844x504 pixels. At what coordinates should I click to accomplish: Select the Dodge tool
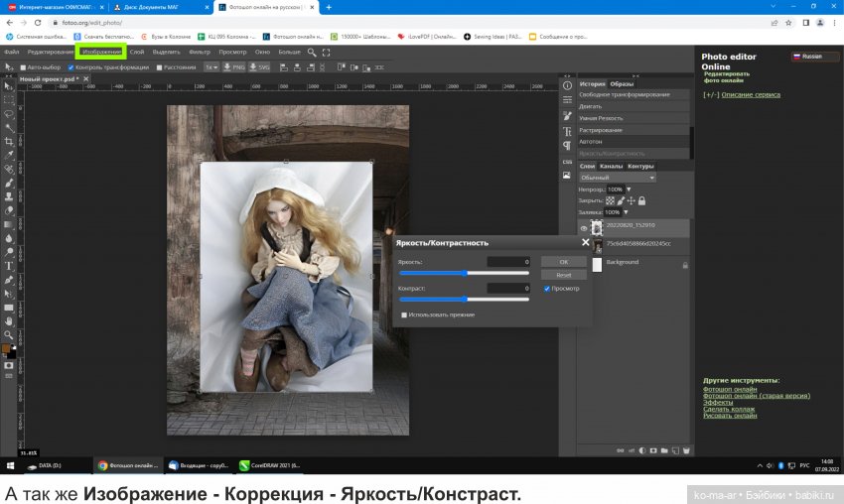click(x=9, y=252)
